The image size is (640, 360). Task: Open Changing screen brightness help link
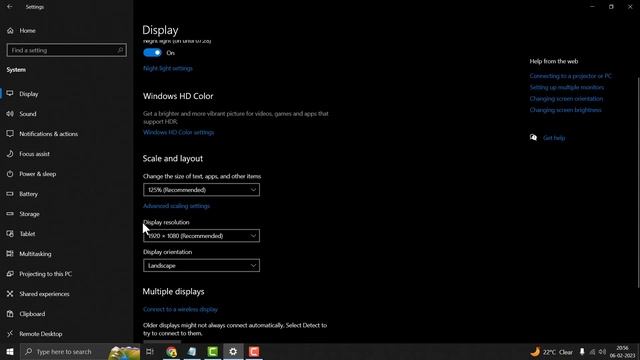pyautogui.click(x=565, y=110)
